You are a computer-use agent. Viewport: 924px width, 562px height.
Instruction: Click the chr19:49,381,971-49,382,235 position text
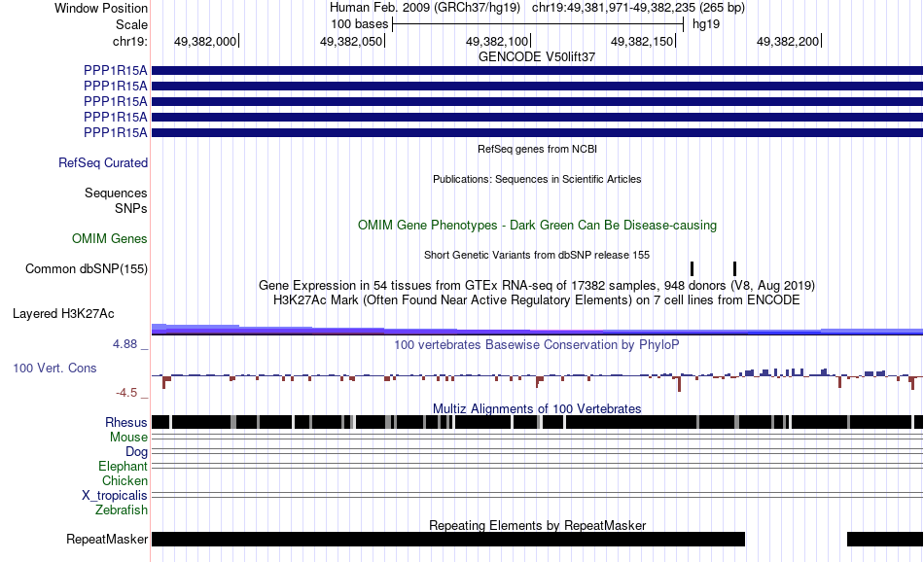(x=638, y=8)
